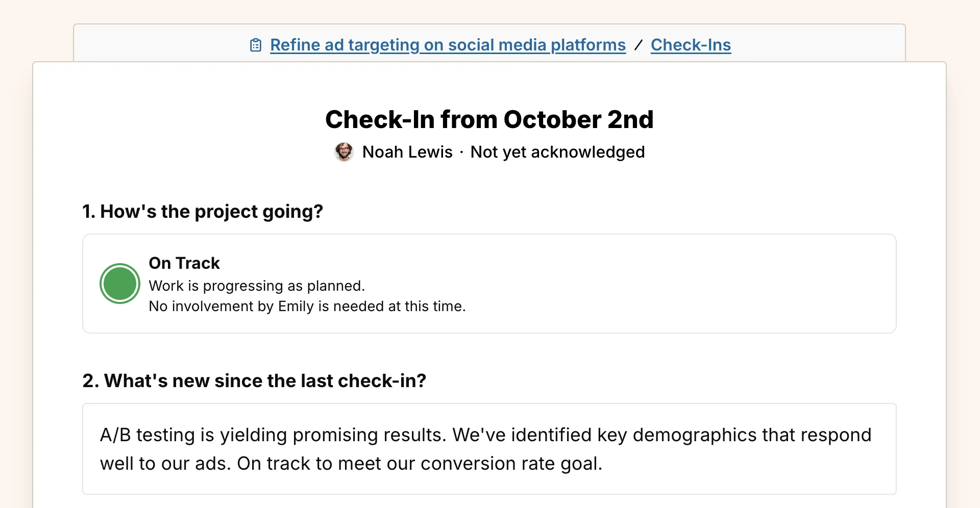Open Refine ad targeting on social media platforms
Image resolution: width=980 pixels, height=508 pixels.
pyautogui.click(x=447, y=45)
